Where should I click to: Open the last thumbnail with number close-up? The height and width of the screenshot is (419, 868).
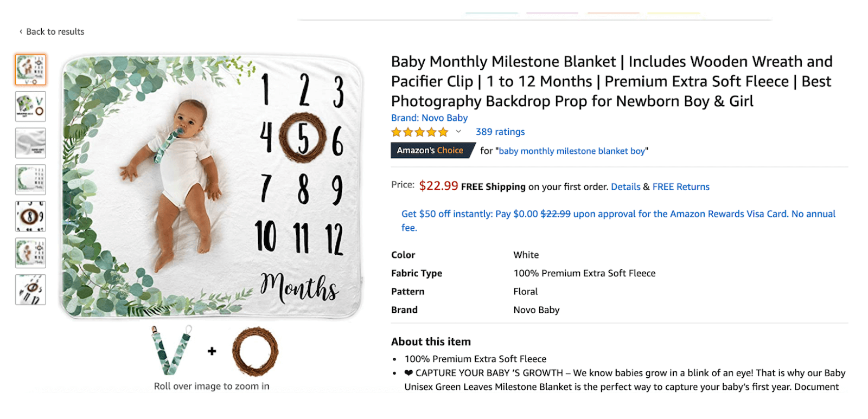pyautogui.click(x=30, y=289)
